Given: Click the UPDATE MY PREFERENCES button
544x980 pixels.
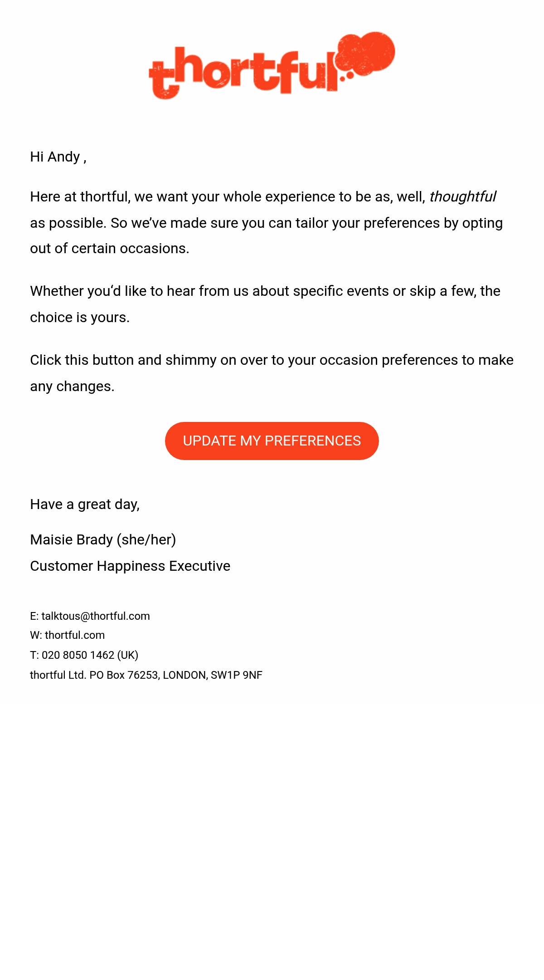Looking at the screenshot, I should pyautogui.click(x=272, y=441).
